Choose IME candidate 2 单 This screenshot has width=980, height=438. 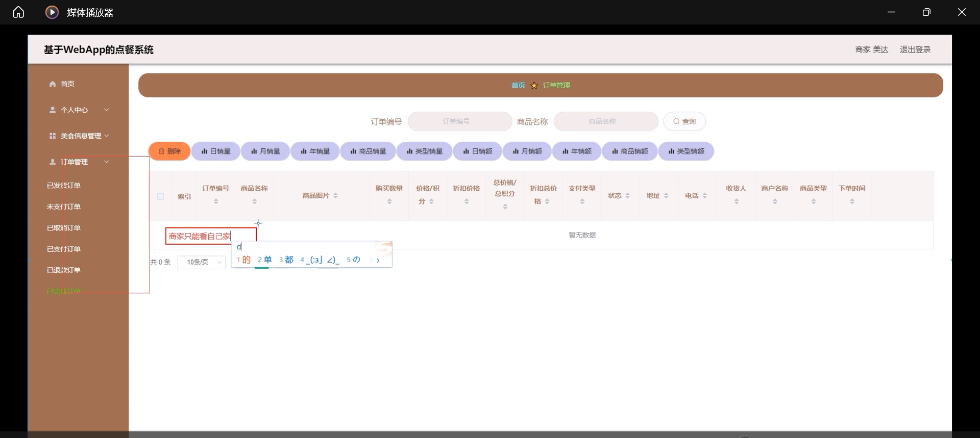[265, 260]
